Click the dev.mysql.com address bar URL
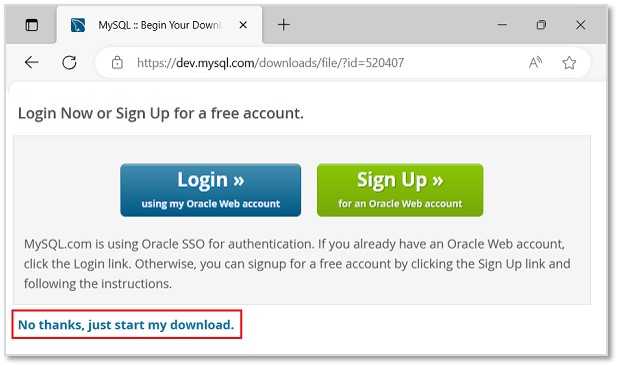 pos(270,63)
